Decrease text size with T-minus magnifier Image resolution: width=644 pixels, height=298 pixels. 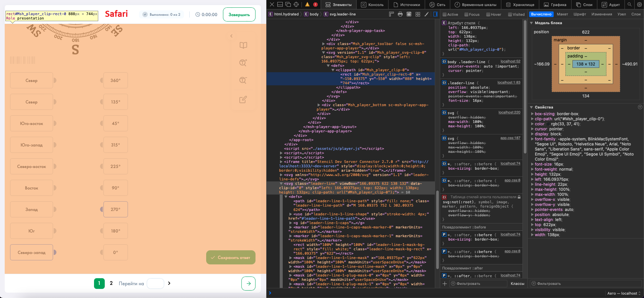coord(243,80)
